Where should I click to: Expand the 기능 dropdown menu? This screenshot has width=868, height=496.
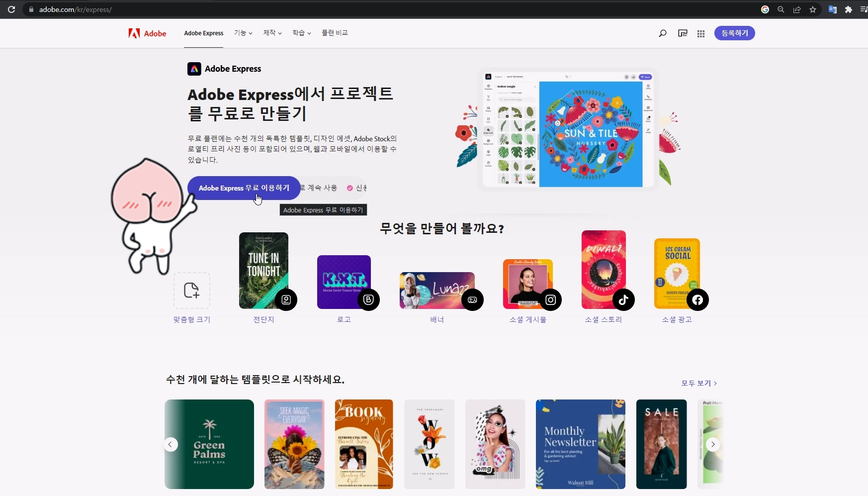point(243,33)
